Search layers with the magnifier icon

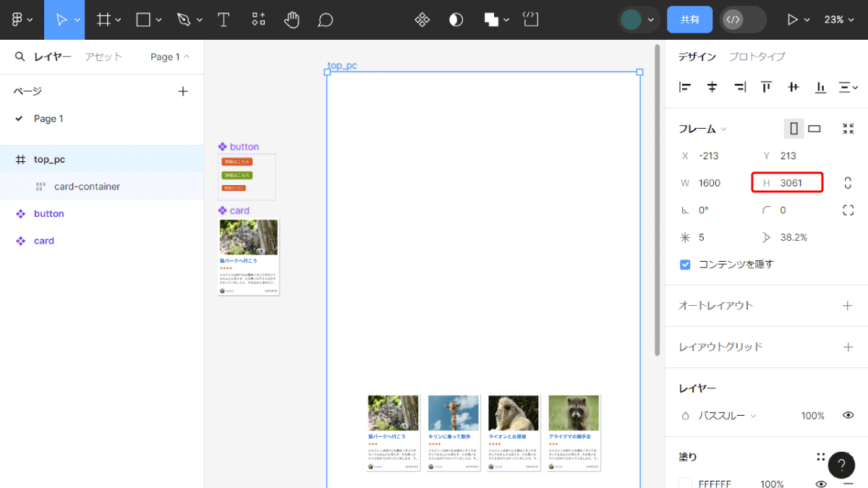coord(20,56)
